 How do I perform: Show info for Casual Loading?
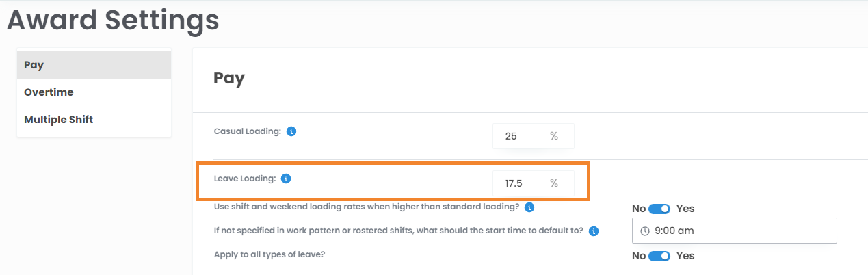coord(291,131)
